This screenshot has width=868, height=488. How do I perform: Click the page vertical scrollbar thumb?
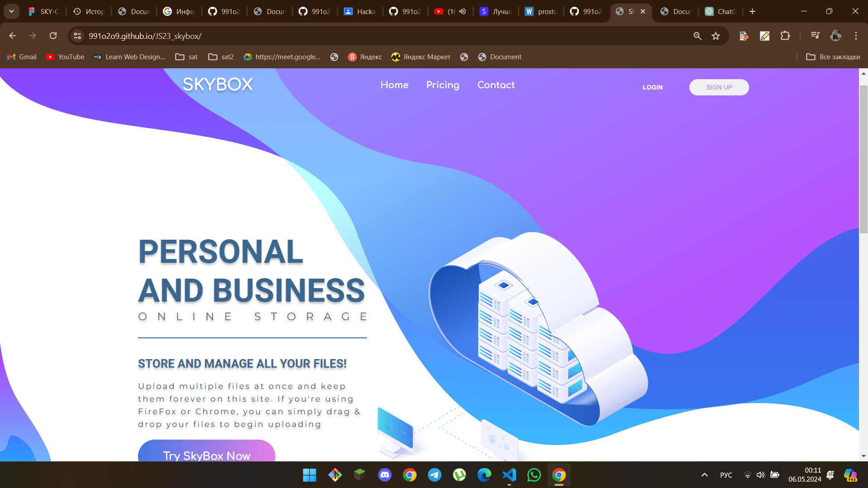click(863, 158)
